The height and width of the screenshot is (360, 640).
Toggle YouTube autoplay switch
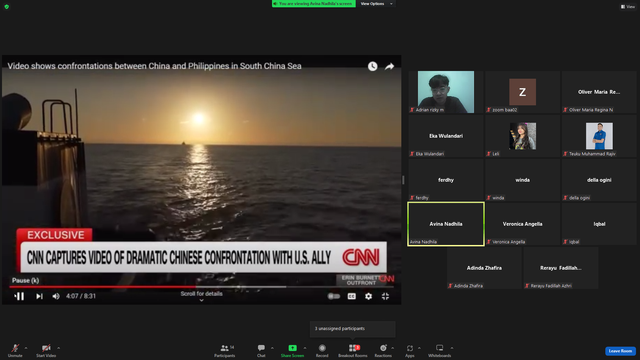[x=333, y=296]
